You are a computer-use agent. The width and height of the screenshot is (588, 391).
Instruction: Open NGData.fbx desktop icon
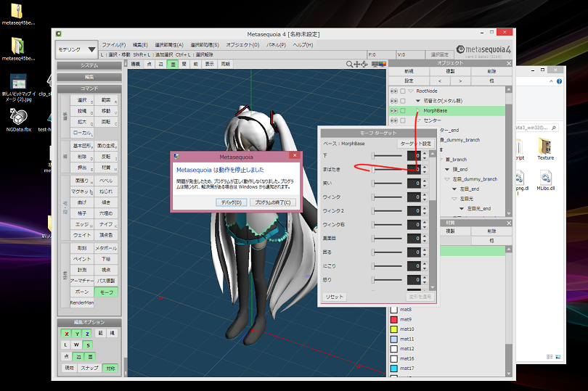[x=19, y=120]
